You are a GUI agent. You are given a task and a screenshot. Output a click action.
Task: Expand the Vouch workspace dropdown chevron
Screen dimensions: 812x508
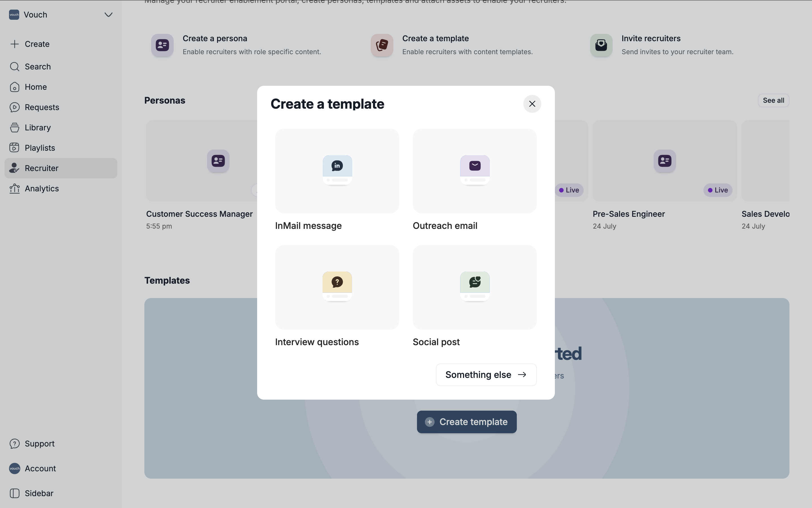pos(108,15)
